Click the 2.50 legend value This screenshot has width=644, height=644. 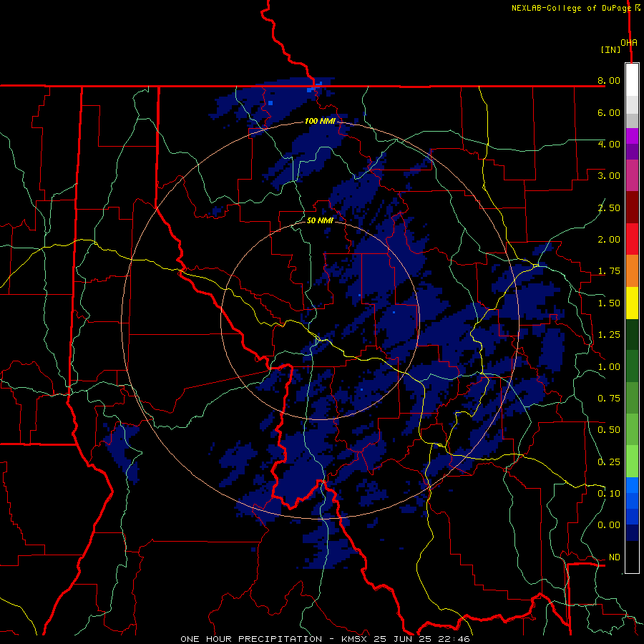click(x=609, y=208)
